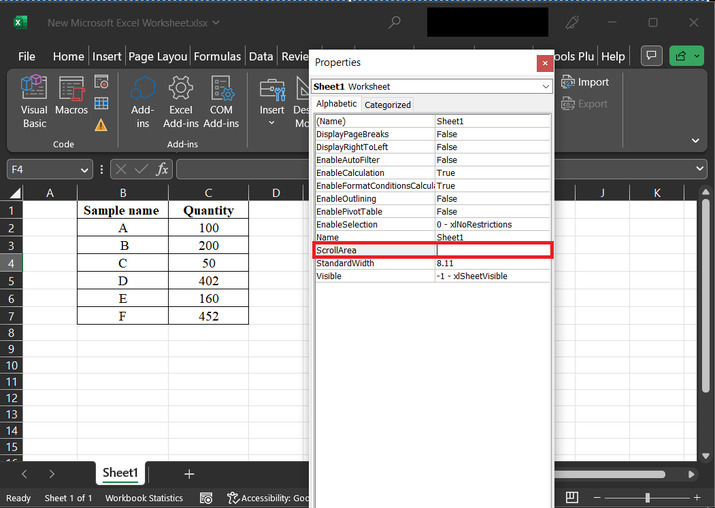Open Workbook Statistics from status bar
The image size is (715, 508).
pyautogui.click(x=144, y=498)
